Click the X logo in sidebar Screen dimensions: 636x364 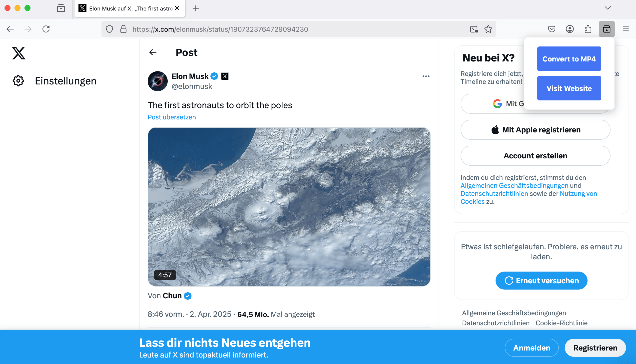[x=19, y=53]
